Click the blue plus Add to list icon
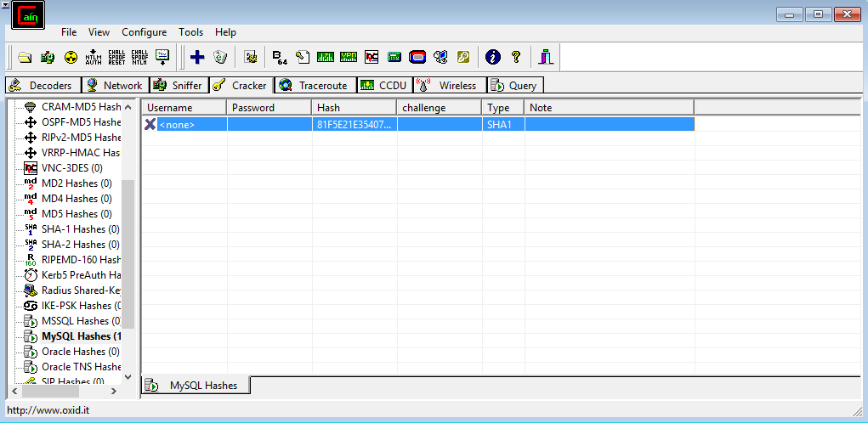 coord(197,57)
